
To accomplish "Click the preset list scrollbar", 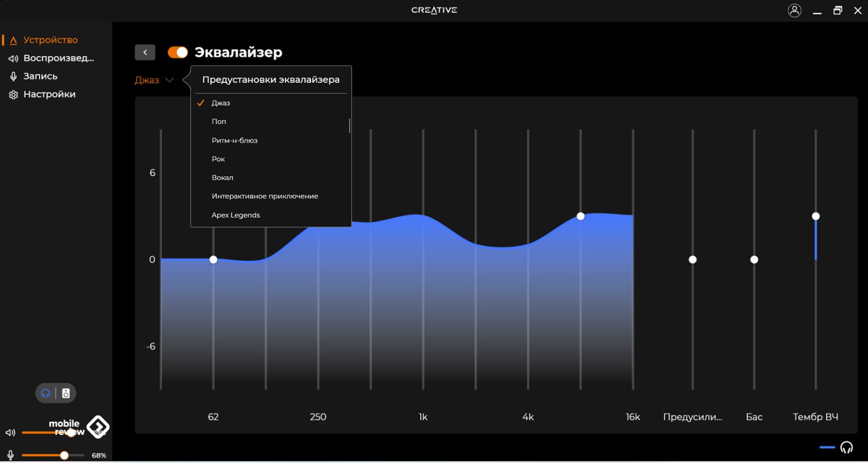I will pos(350,125).
